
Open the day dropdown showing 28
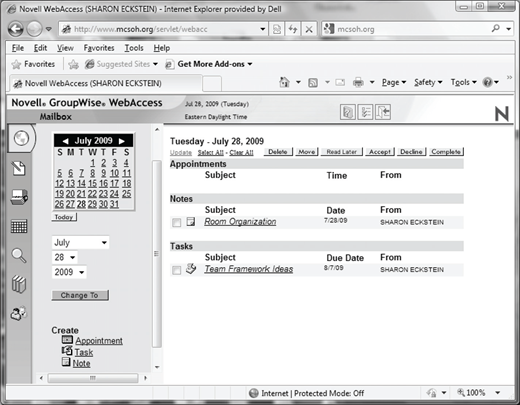pos(65,257)
